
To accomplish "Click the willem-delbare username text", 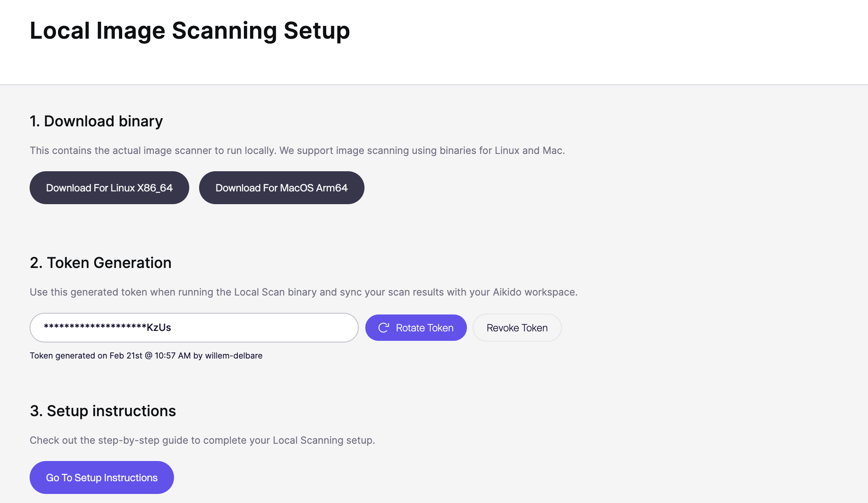I will pos(234,356).
